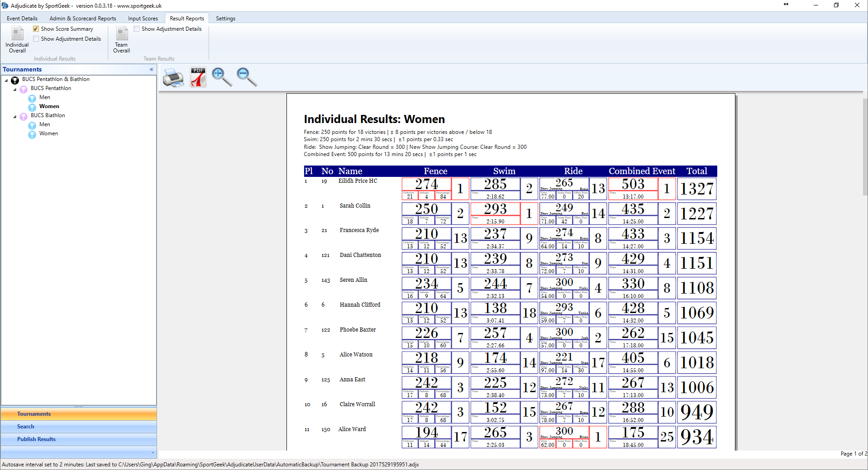Collapse the BUCS Biathlon tree node
The image size is (868, 470).
click(x=15, y=116)
